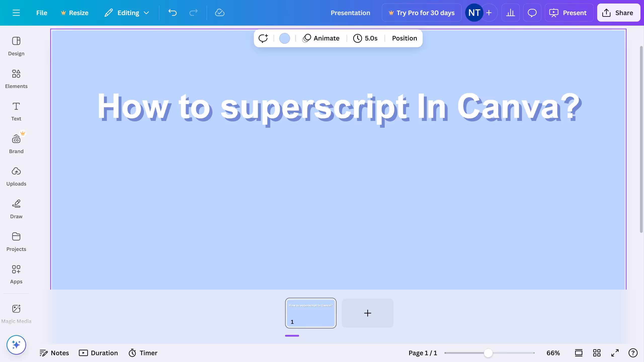
Task: Toggle the presentation Timer
Action: 142,353
